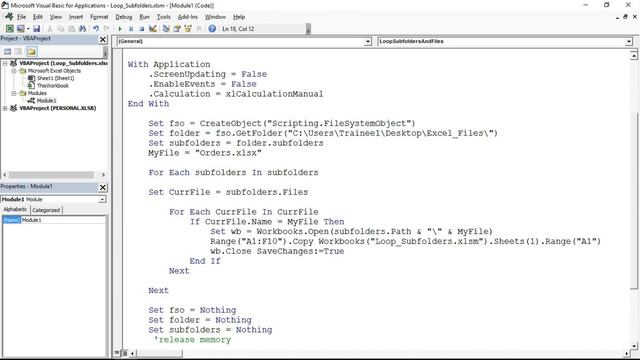Click the View Microsoft Excel toolbar icon
The height and width of the screenshot is (360, 640).
[x=9, y=29]
